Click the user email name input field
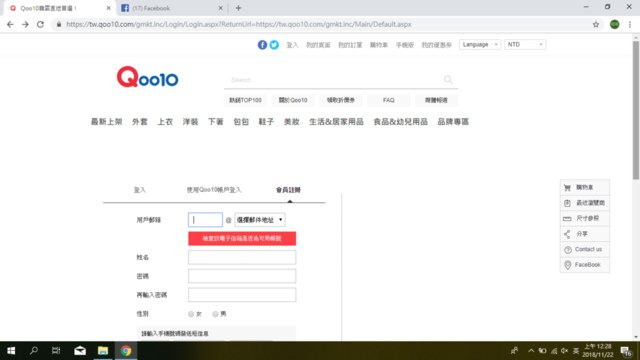640x360 pixels. coord(205,220)
